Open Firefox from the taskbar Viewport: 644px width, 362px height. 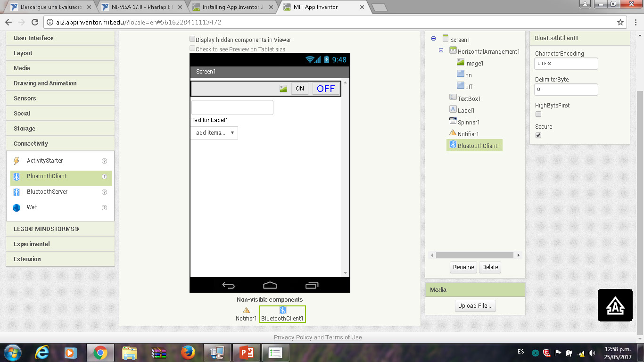point(188,353)
